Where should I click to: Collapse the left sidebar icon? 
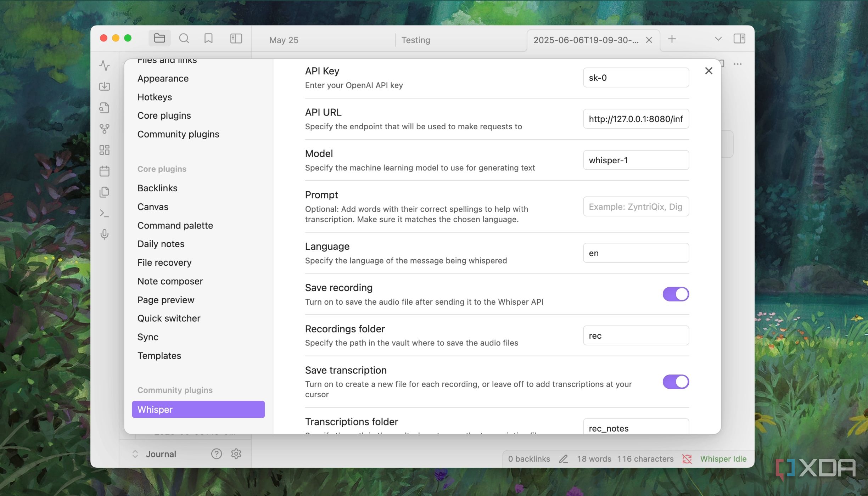point(236,38)
